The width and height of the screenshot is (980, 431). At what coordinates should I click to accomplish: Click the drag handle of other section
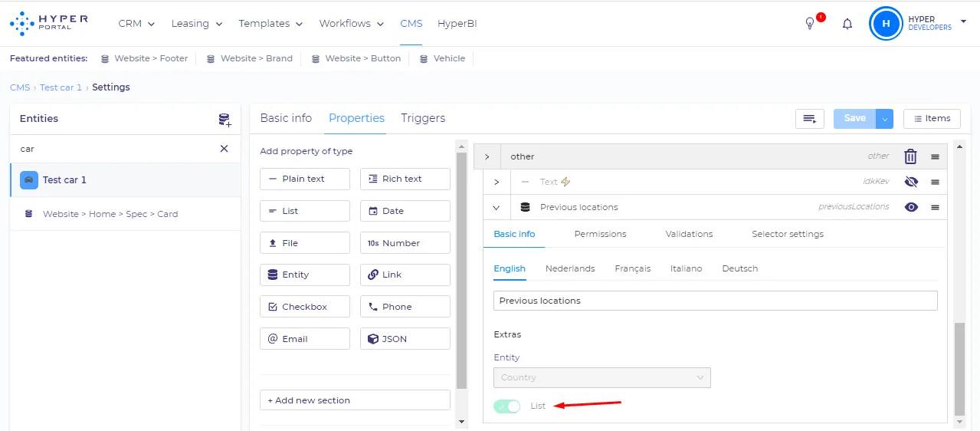(936, 156)
